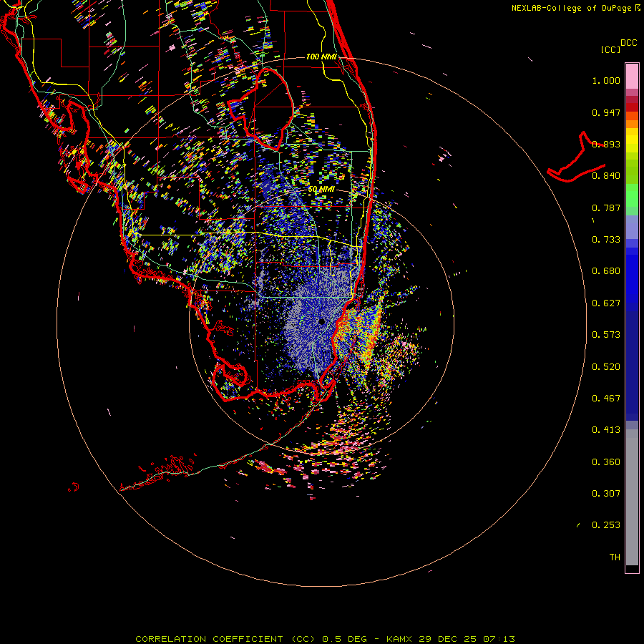This screenshot has width=644, height=644.
Task: Click the black KAMX radar site dot
Action: point(321,322)
